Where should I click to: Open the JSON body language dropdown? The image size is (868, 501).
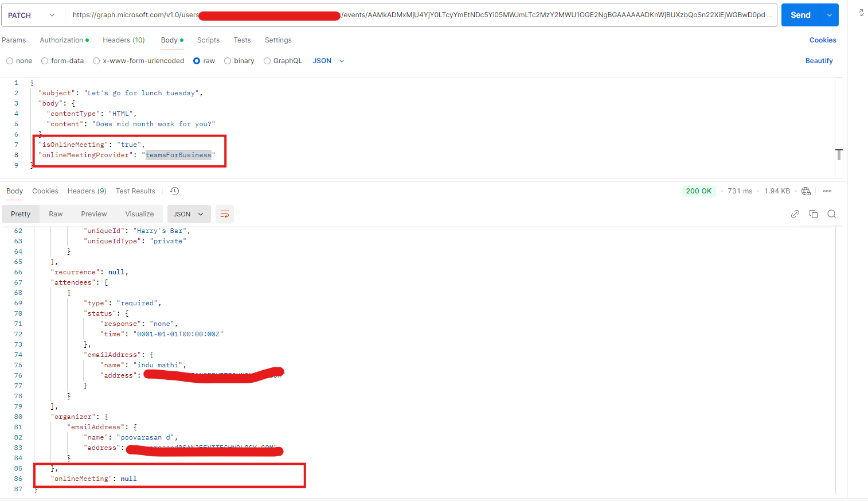click(x=327, y=60)
